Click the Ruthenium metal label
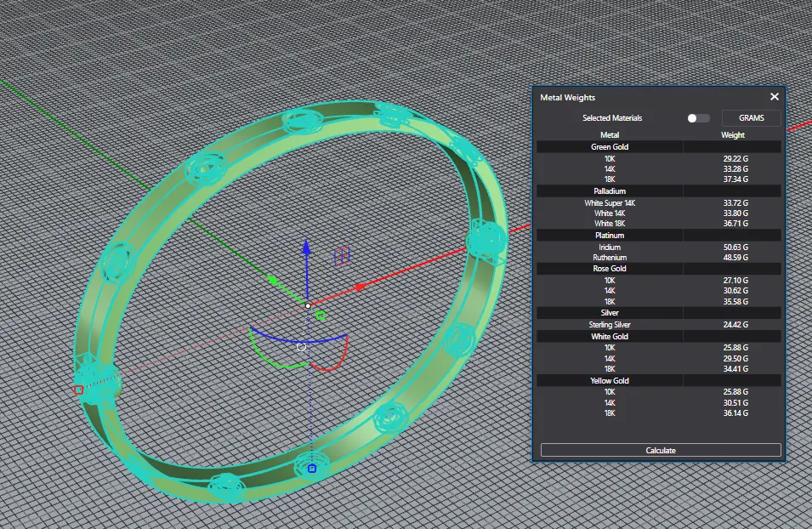 point(610,258)
